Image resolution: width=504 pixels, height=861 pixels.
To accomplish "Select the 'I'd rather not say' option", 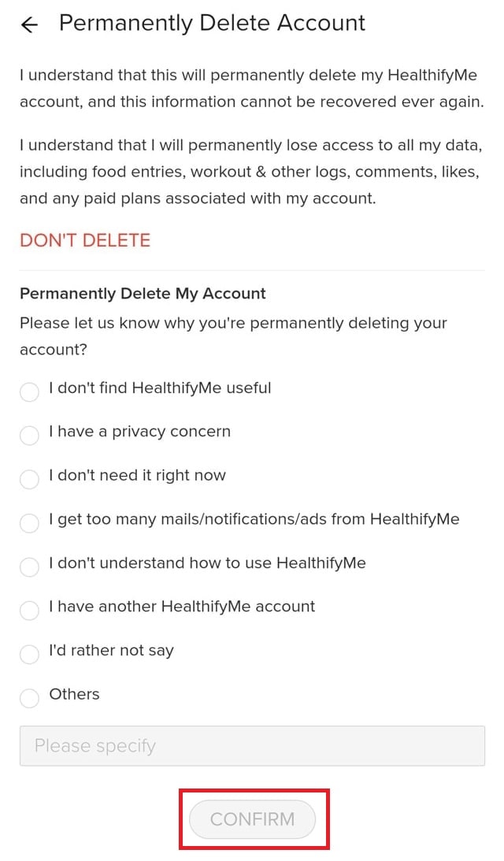I will [29, 655].
